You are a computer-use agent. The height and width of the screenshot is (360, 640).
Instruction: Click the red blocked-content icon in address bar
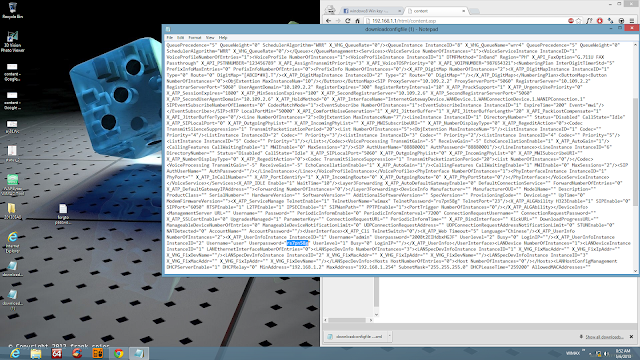tap(571, 21)
